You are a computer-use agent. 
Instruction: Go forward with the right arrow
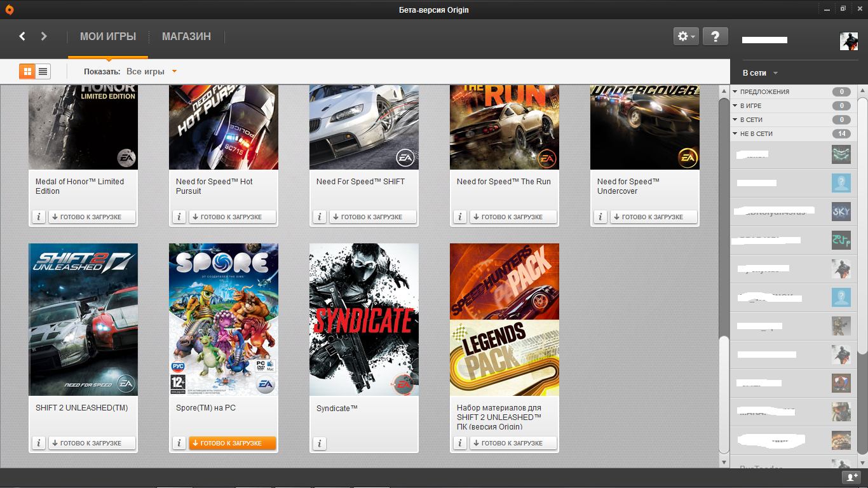(44, 36)
